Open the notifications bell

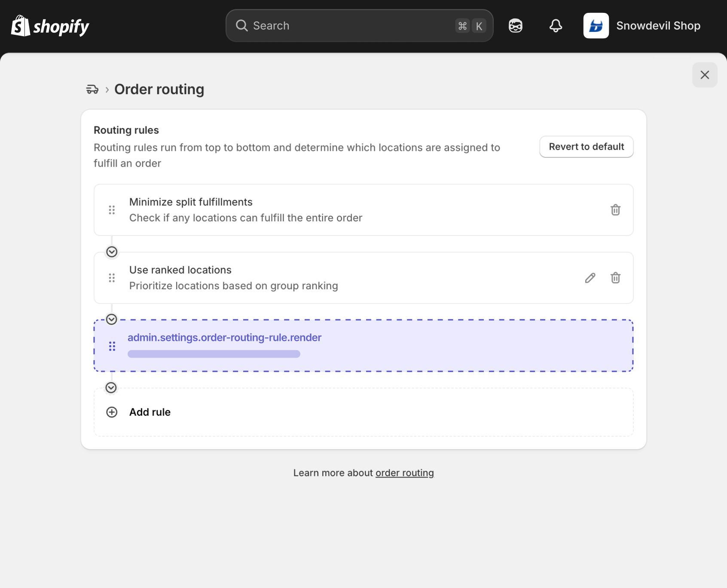tap(556, 26)
